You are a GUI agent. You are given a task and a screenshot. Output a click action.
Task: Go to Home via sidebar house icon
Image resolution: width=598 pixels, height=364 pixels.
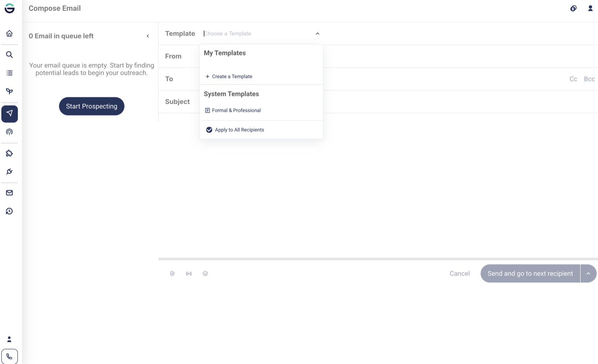click(x=9, y=34)
